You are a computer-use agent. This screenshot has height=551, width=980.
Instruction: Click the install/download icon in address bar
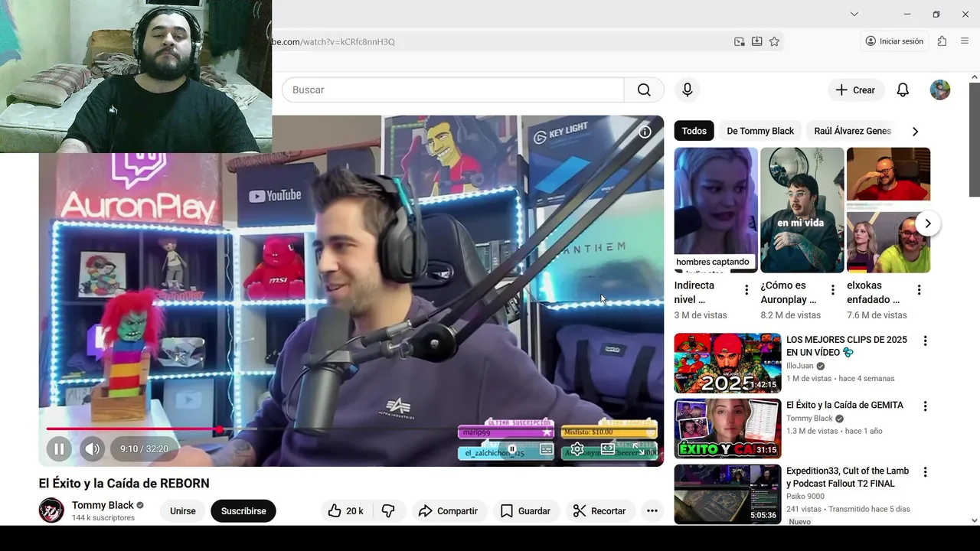click(x=756, y=41)
